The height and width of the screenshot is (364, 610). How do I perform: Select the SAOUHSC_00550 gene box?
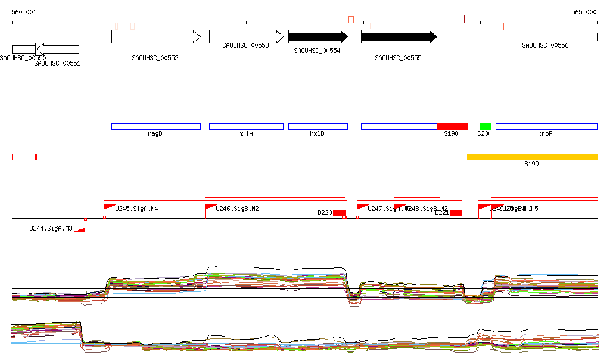coord(24,49)
